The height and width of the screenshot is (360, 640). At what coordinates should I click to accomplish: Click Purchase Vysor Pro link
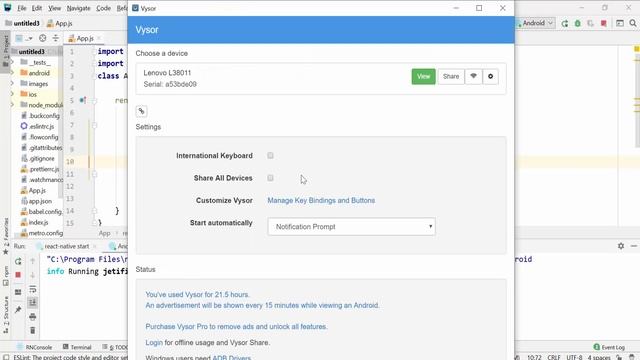tap(236, 327)
